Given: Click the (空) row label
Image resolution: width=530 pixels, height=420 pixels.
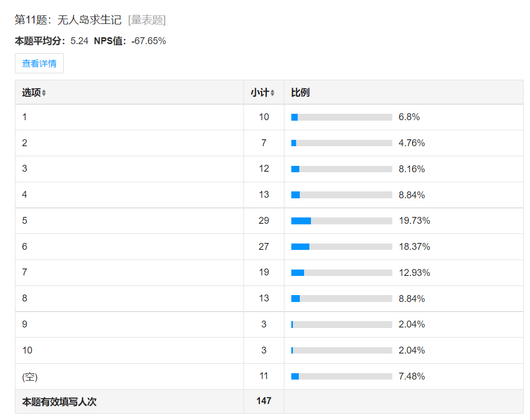Looking at the screenshot, I should pos(30,376).
